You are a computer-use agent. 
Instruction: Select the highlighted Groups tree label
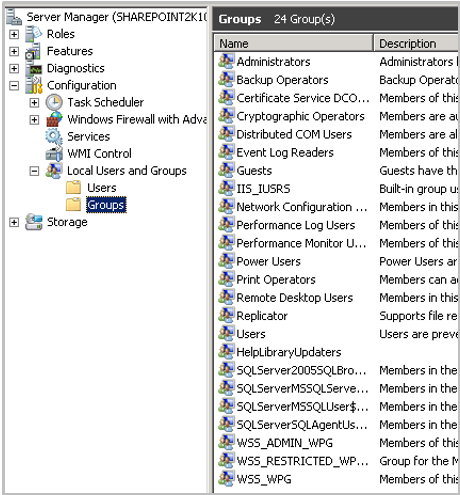106,205
